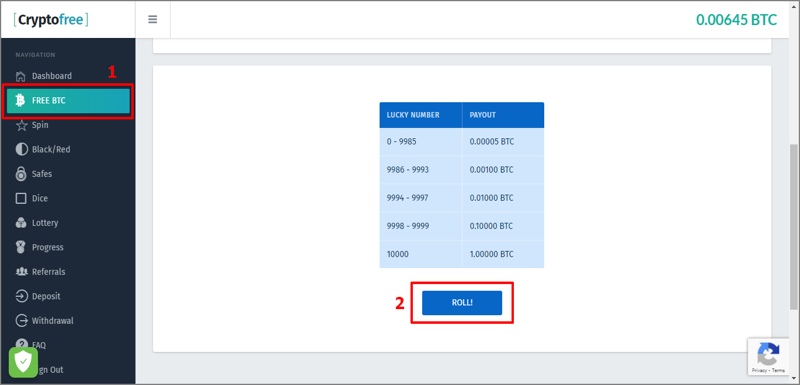Toggle the hamburger menu button
Screen dimensions: 800x385
click(x=153, y=19)
